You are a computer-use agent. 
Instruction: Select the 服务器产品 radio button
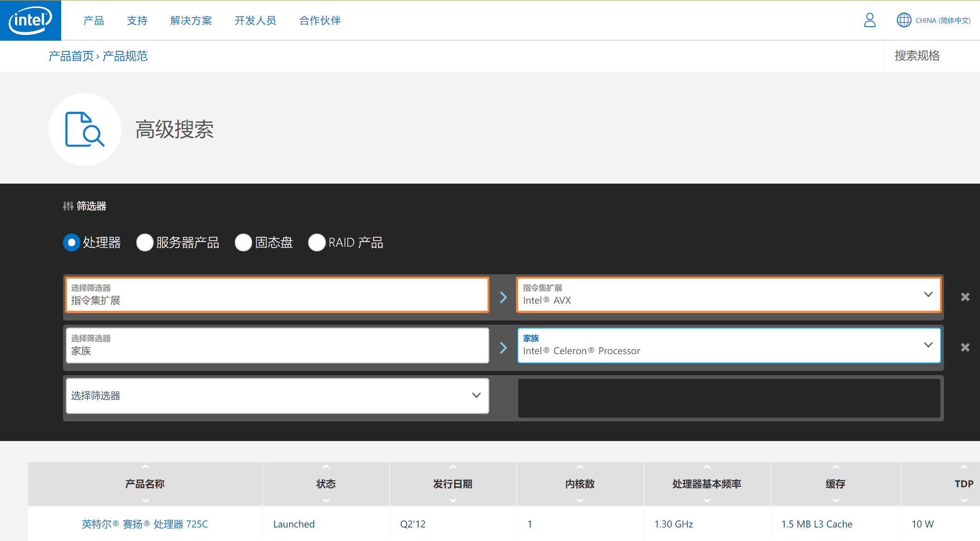[145, 242]
